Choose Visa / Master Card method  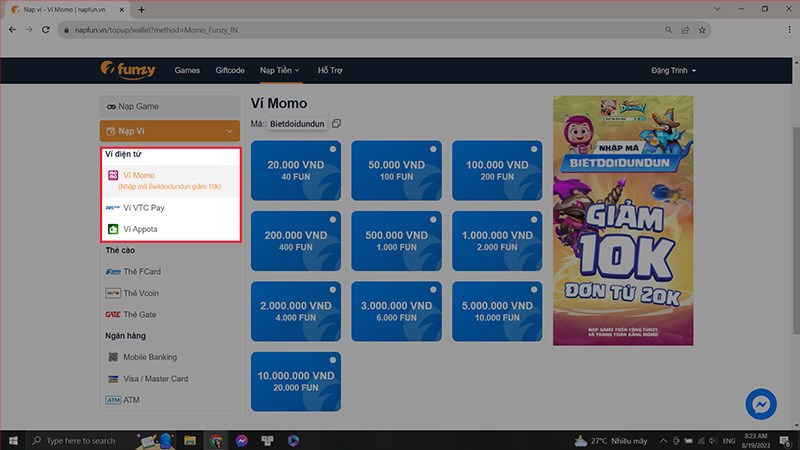point(170,379)
